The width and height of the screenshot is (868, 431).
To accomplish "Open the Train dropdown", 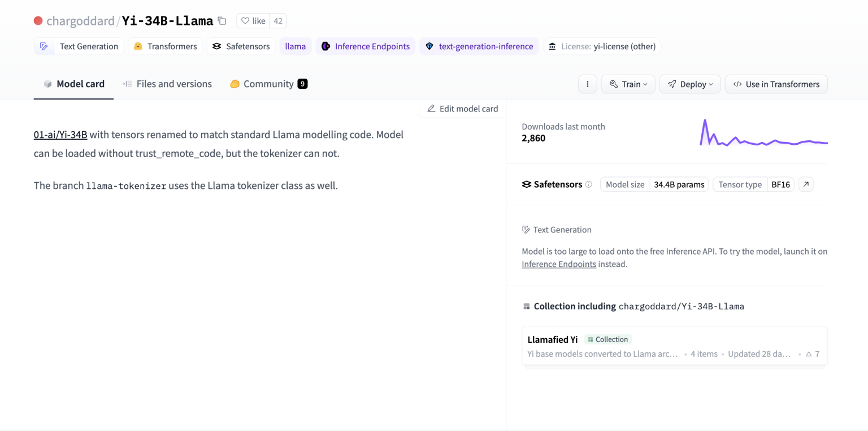I will (x=628, y=84).
